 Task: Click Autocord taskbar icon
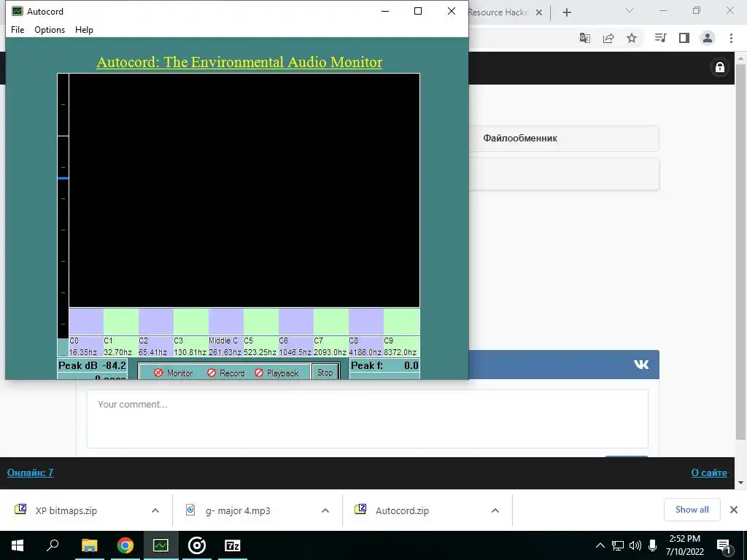coord(160,545)
